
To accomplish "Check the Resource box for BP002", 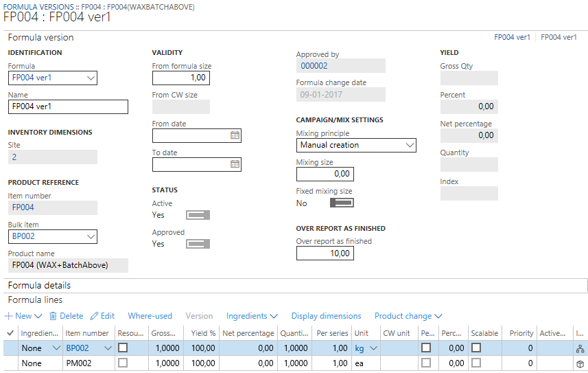I will 123,348.
